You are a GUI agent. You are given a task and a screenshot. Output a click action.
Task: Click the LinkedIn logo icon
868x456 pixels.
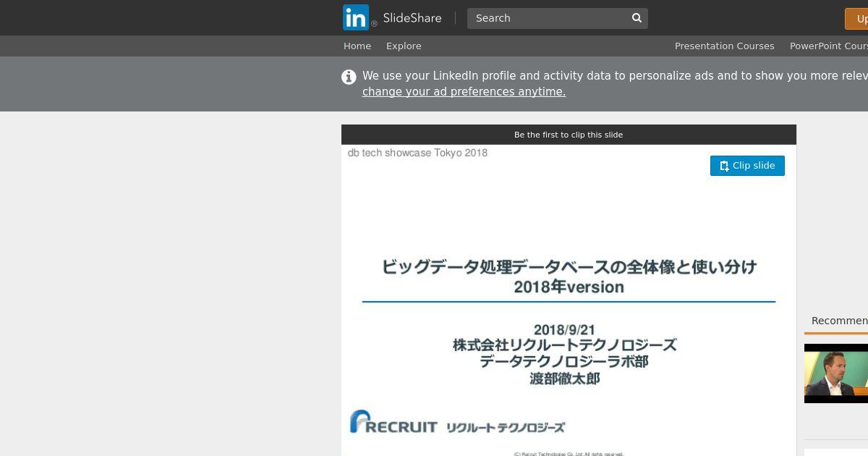pos(356,17)
